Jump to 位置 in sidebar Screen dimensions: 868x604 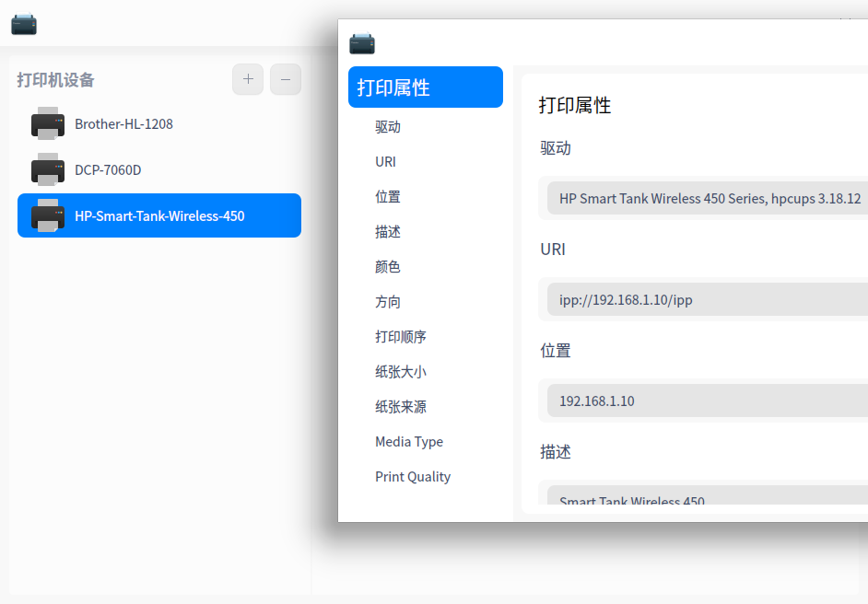click(x=388, y=196)
